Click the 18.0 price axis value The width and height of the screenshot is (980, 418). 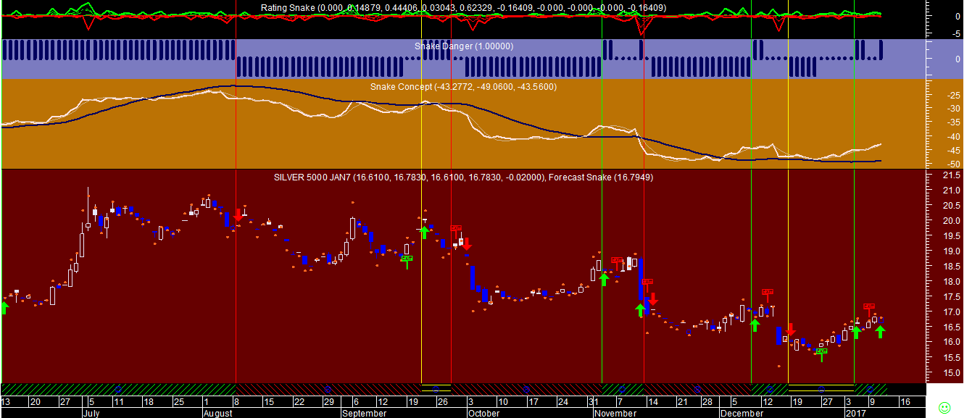pyautogui.click(x=950, y=282)
